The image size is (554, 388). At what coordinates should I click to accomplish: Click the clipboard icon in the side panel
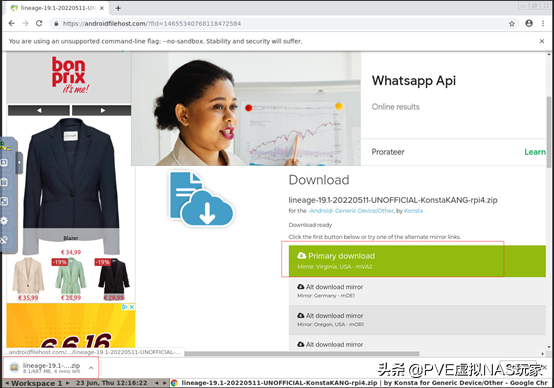(4, 182)
